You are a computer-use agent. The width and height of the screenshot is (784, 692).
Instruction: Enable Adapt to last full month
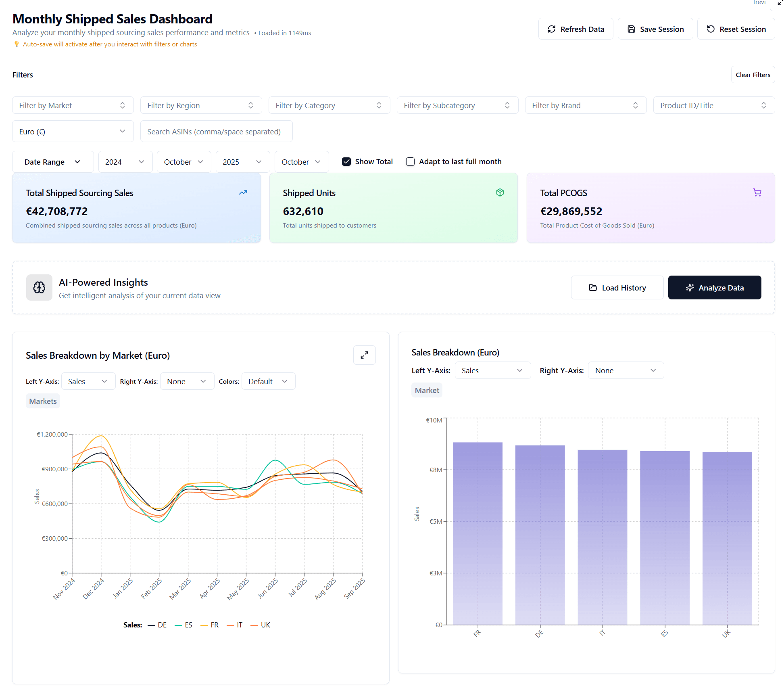coord(410,162)
